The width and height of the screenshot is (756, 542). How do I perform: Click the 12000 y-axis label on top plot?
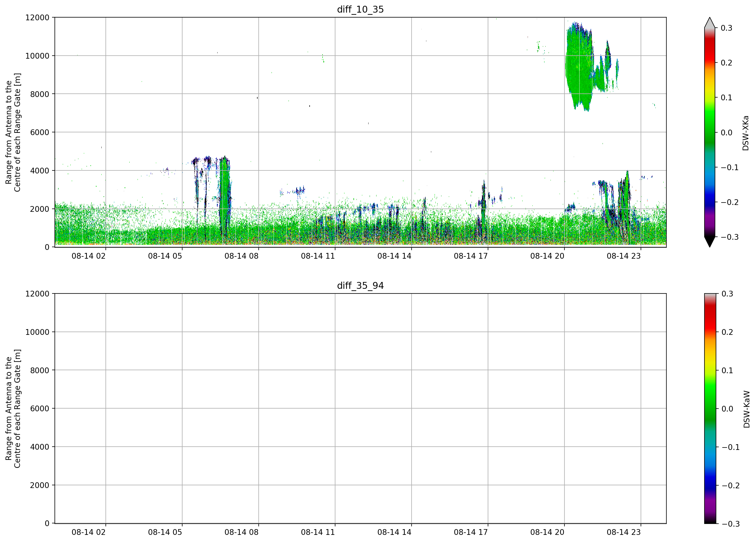pyautogui.click(x=37, y=18)
